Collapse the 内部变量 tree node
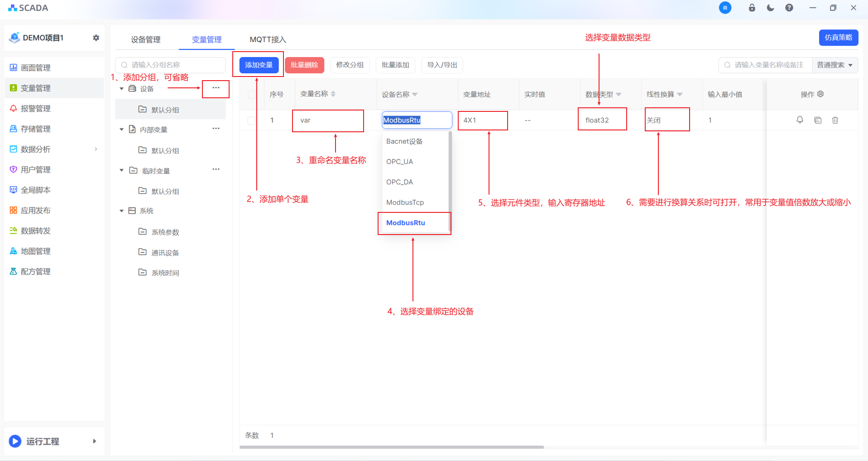Viewport: 868px width, 461px height. click(121, 130)
